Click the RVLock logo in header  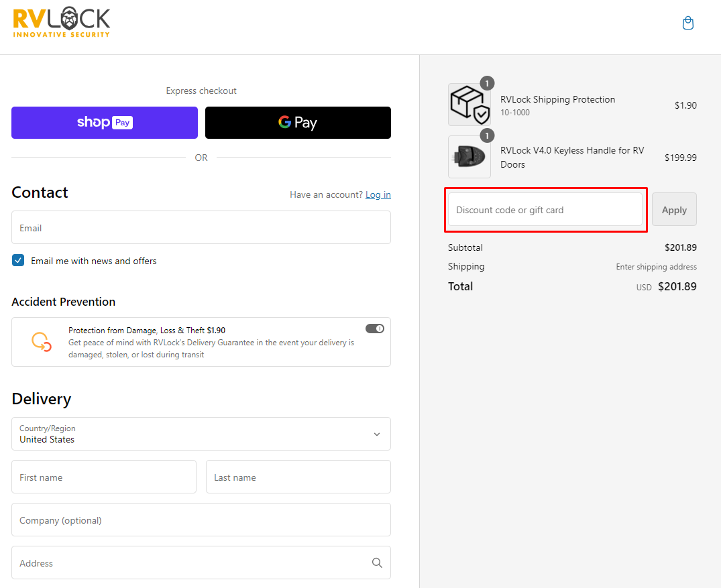pyautogui.click(x=62, y=23)
